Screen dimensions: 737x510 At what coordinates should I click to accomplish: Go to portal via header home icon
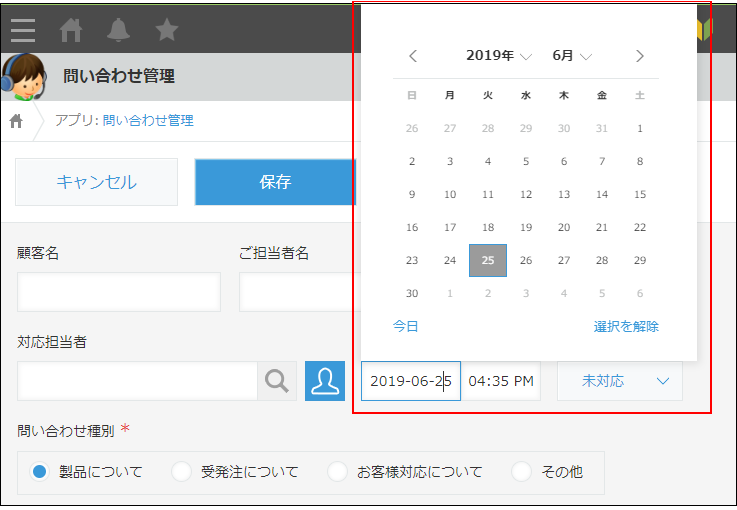71,31
